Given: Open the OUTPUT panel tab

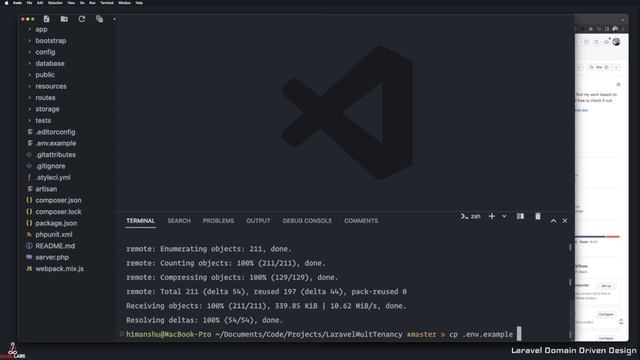Looking at the screenshot, I should (258, 221).
